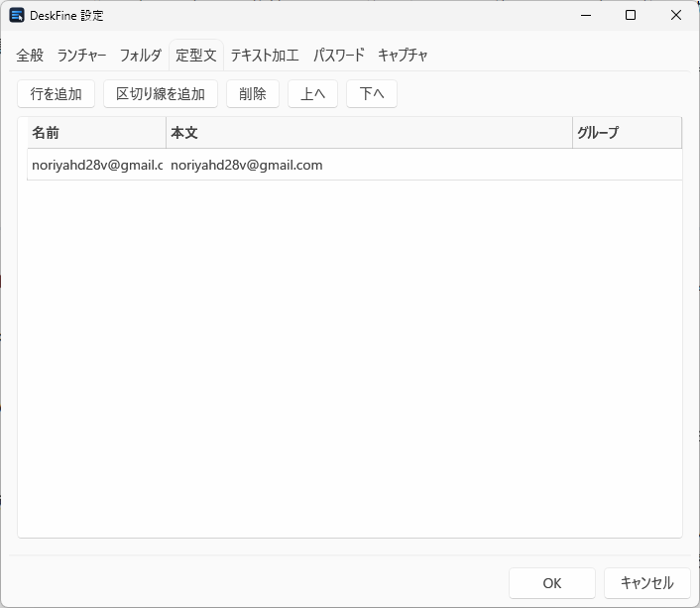Click the DeskFine app icon in title bar
This screenshot has height=608, width=700.
(17, 15)
